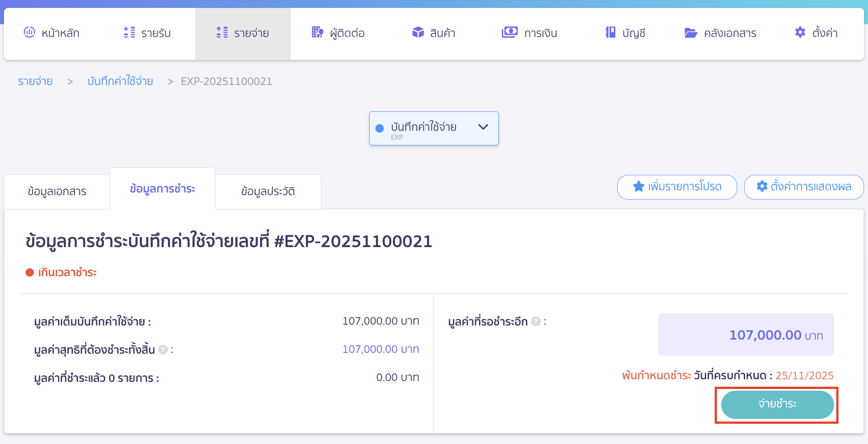Click the เพิ่มรายการโปรด favorite button

[677, 187]
